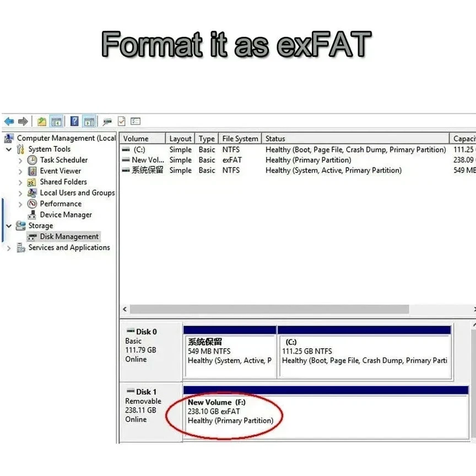Expand Services and Applications node

(9, 248)
